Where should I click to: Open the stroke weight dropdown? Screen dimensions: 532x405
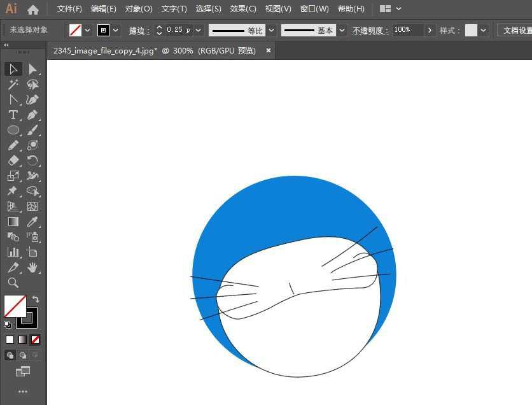click(197, 29)
